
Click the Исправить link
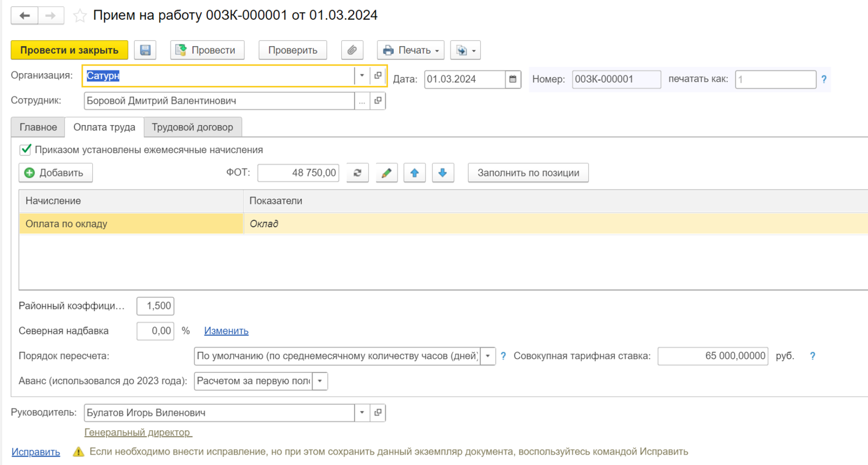pos(36,452)
